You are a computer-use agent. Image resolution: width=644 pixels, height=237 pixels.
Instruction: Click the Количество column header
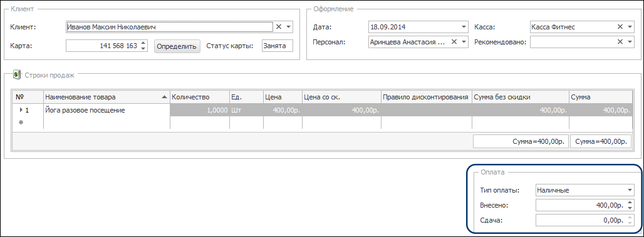200,97
